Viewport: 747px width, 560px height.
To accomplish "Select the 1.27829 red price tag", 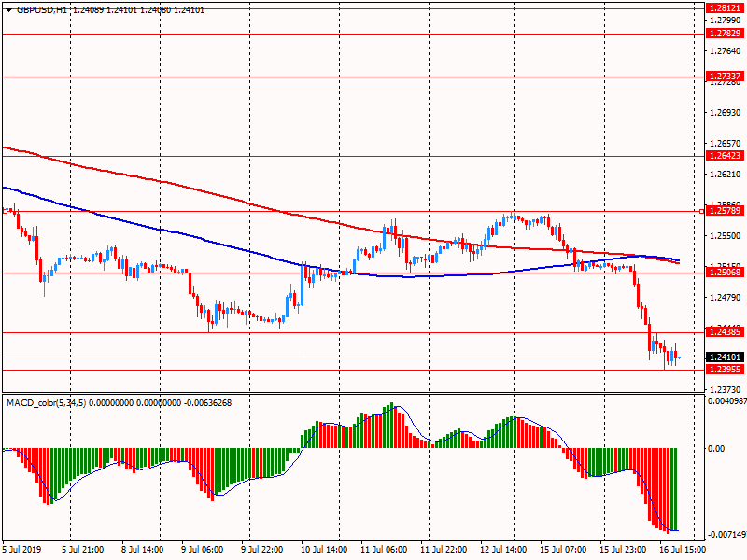I will (x=725, y=34).
